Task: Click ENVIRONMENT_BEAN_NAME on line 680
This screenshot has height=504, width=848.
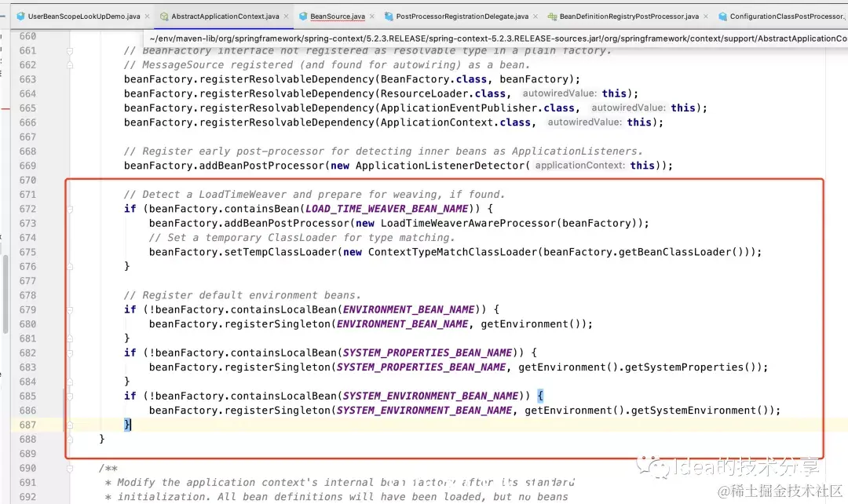Action: (x=402, y=324)
